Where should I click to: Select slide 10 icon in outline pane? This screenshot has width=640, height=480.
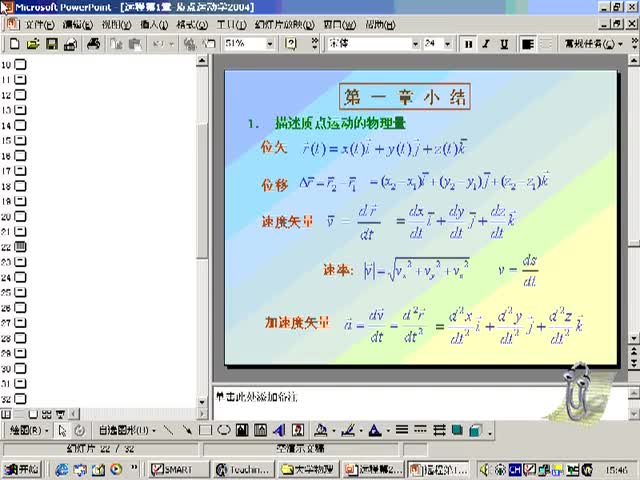[x=20, y=64]
